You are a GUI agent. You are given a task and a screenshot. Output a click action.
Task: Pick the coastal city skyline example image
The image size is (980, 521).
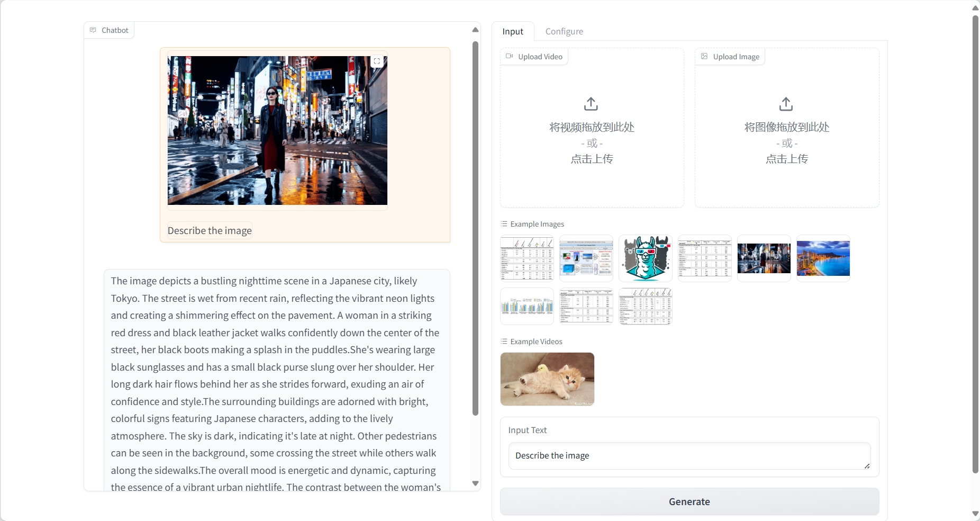pyautogui.click(x=823, y=258)
